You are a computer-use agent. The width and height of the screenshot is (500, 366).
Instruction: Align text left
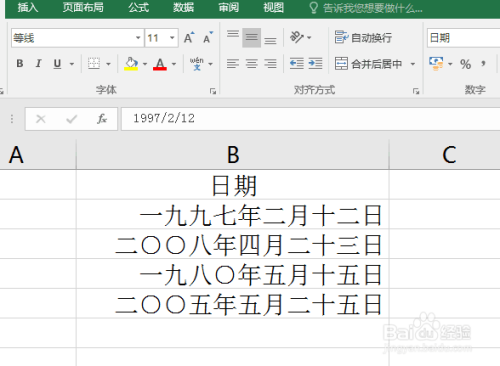(233, 63)
